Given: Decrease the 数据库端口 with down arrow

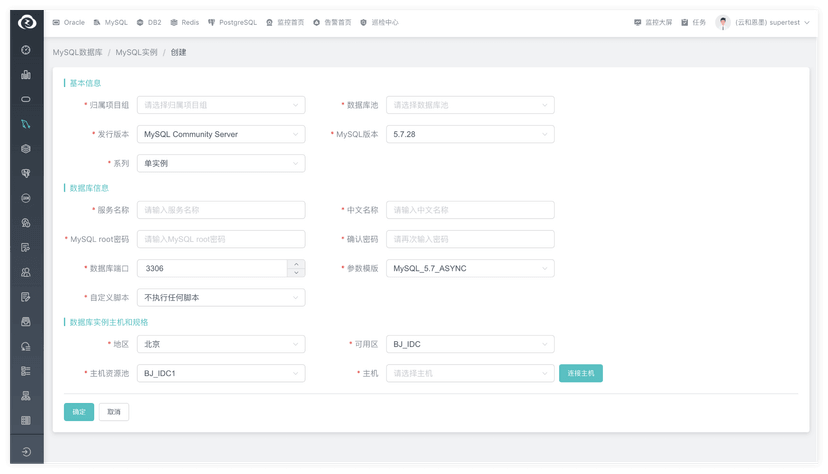Looking at the screenshot, I should point(296,272).
